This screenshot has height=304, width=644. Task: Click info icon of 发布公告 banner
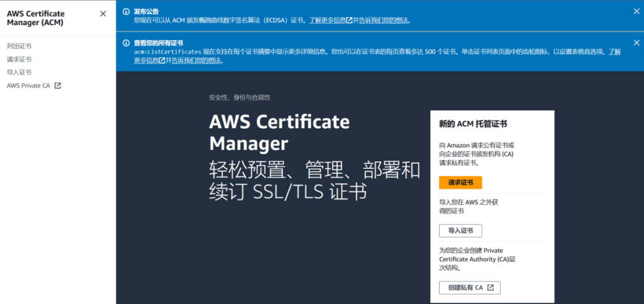pyautogui.click(x=126, y=11)
